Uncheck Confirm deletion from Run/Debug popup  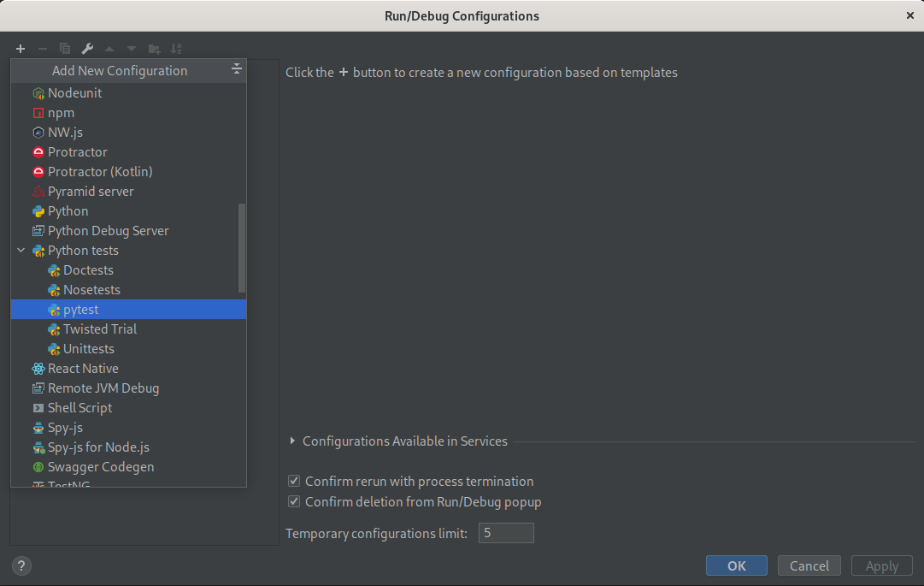[x=294, y=502]
